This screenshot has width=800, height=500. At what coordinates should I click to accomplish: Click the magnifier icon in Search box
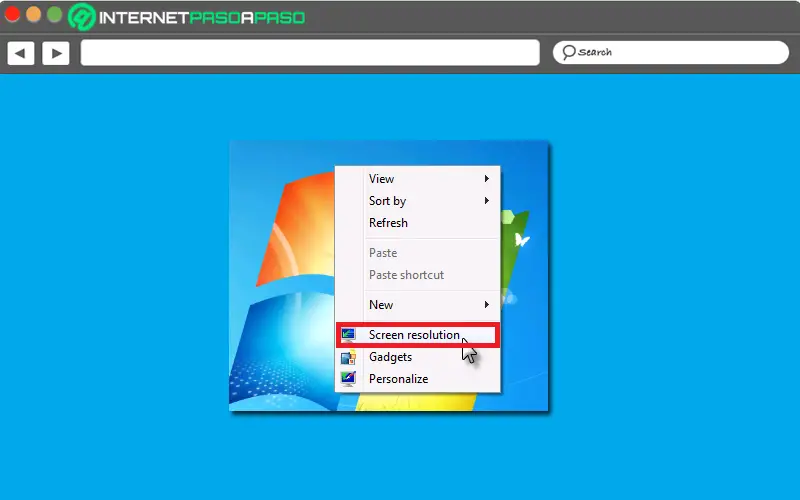coord(568,52)
